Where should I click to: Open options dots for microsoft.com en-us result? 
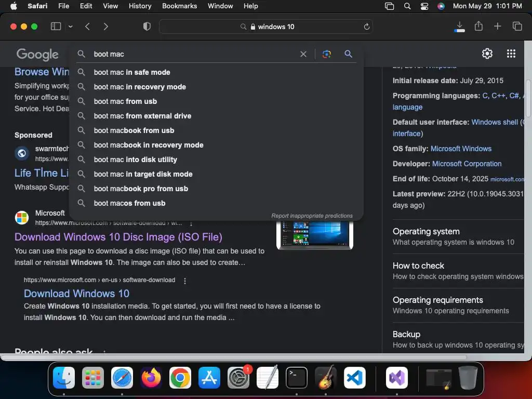(185, 281)
